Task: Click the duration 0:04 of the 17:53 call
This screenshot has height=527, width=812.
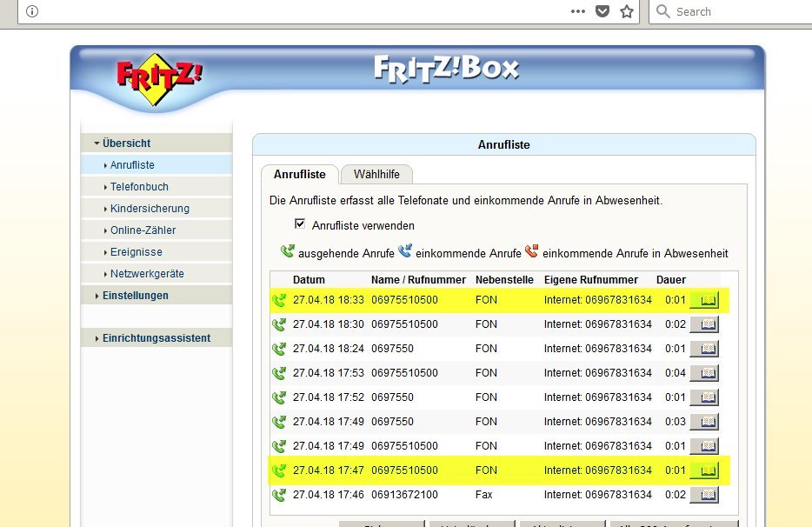Action: click(676, 373)
